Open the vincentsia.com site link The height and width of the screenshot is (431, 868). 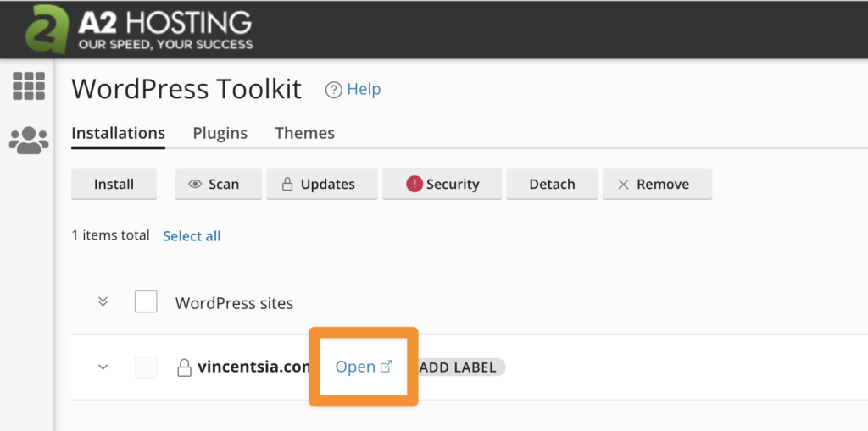[364, 367]
